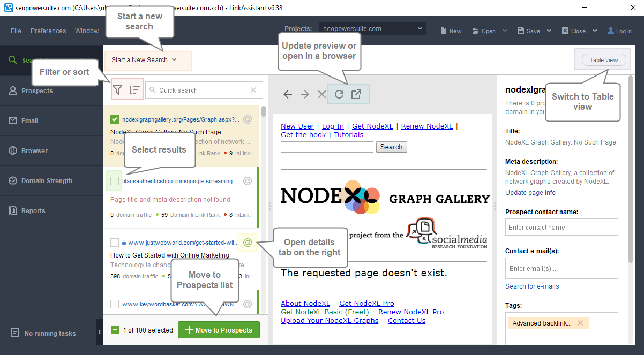644x355 pixels.
Task: Collapse the left sidebar with the arrow
Action: [x=100, y=333]
